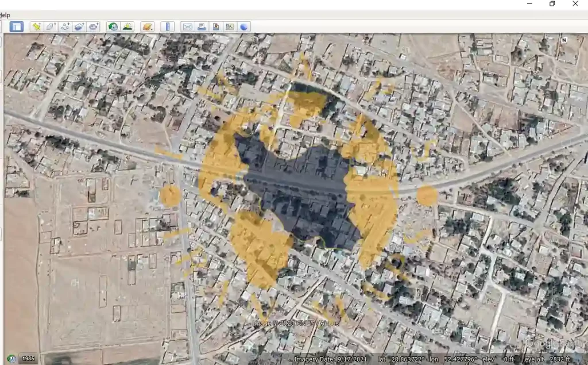Maximize or restore the application window
This screenshot has height=365, width=588.
(552, 4)
